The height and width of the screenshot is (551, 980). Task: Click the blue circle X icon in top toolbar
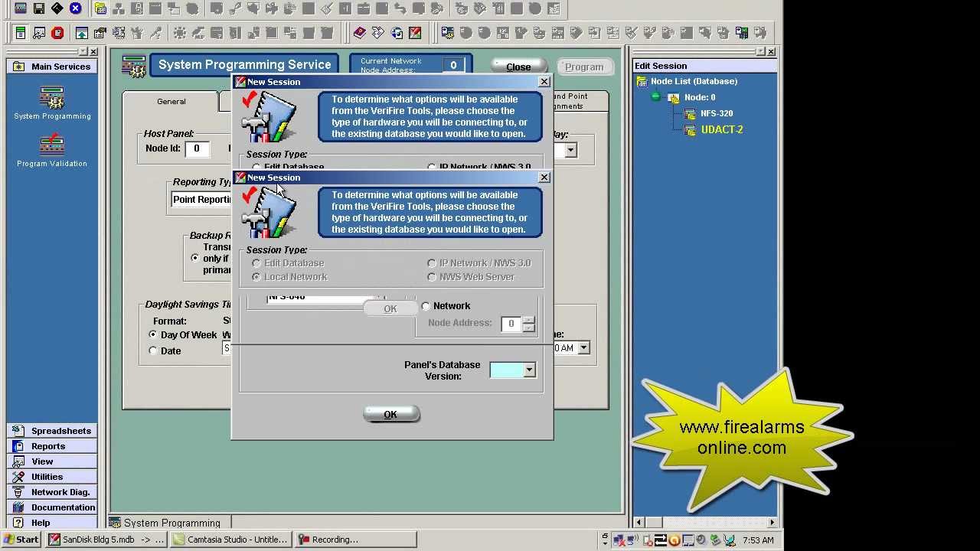tap(75, 9)
